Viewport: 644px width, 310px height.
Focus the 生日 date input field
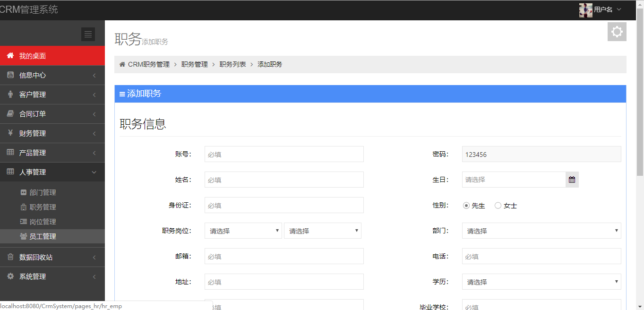[514, 180]
